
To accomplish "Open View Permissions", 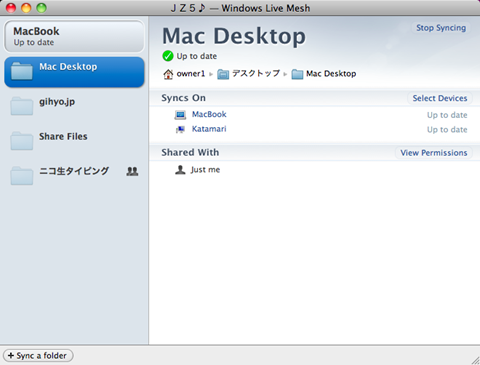I will click(x=434, y=153).
